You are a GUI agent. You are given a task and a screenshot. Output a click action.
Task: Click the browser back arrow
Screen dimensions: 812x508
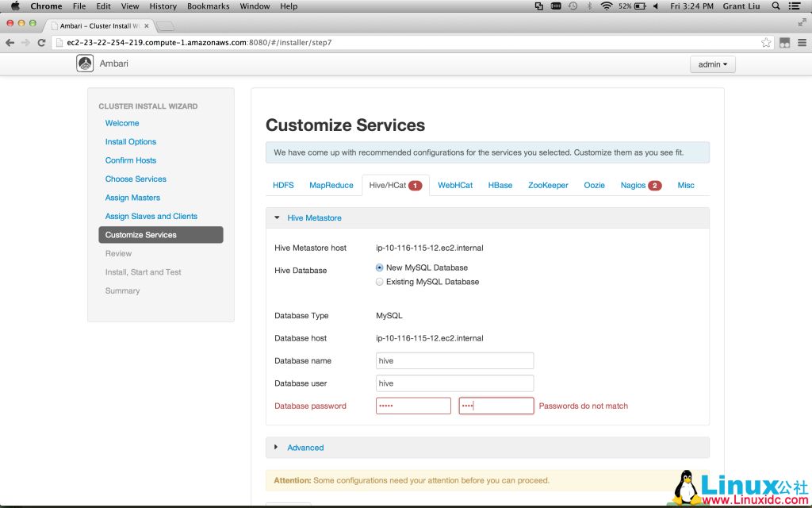(9, 42)
